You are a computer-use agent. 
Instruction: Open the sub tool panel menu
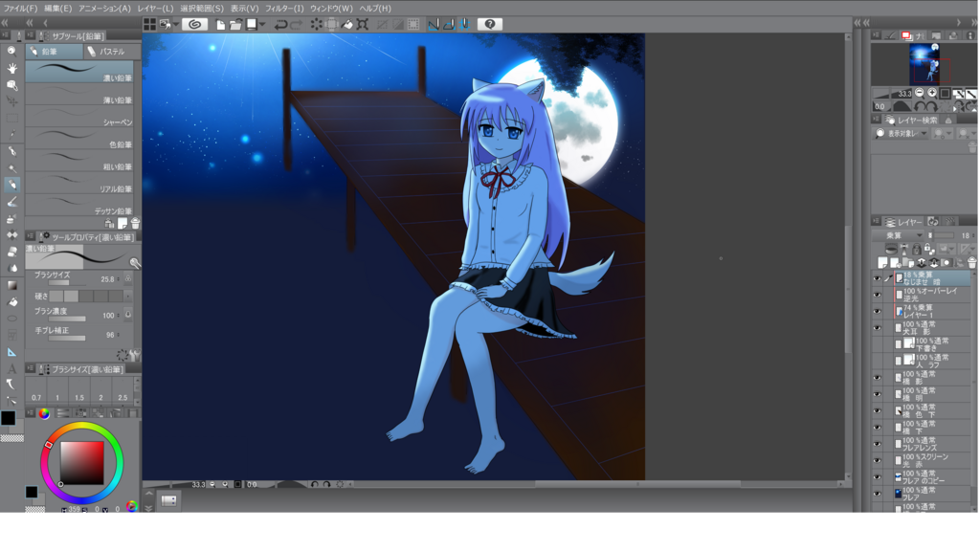(30, 35)
